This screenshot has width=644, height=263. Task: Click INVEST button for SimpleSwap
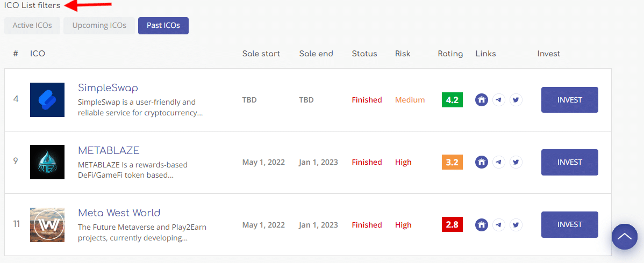tap(569, 100)
